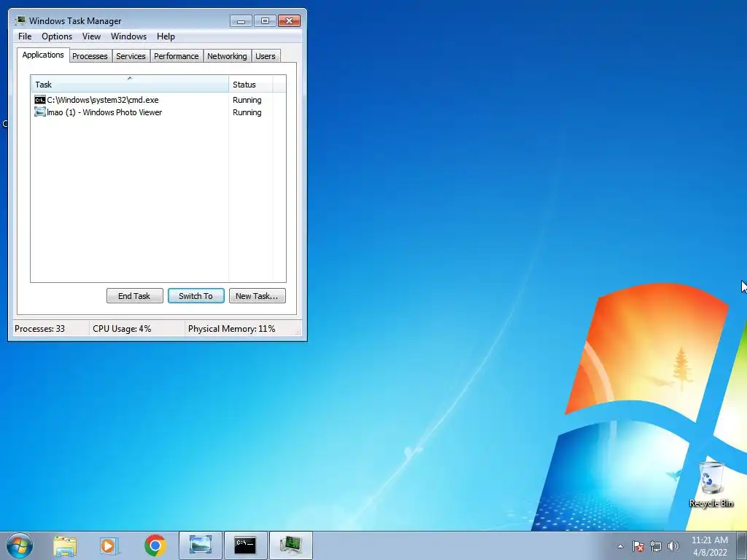
Task: Open the Options menu
Action: (57, 36)
